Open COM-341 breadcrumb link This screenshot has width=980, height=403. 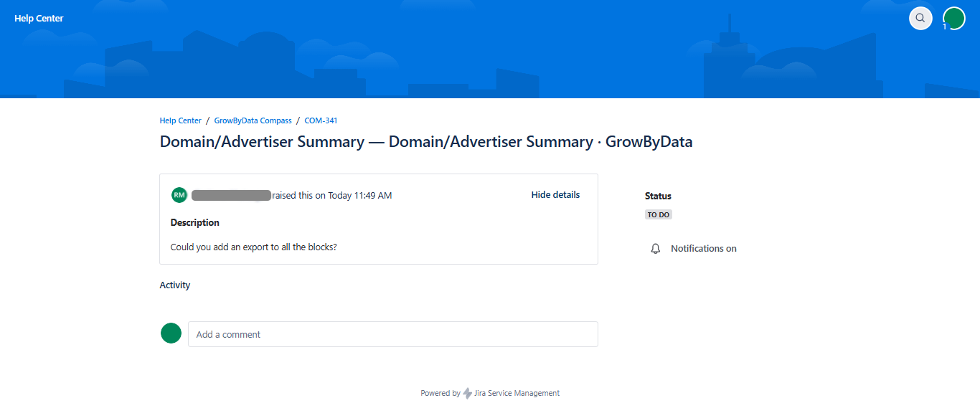(321, 120)
